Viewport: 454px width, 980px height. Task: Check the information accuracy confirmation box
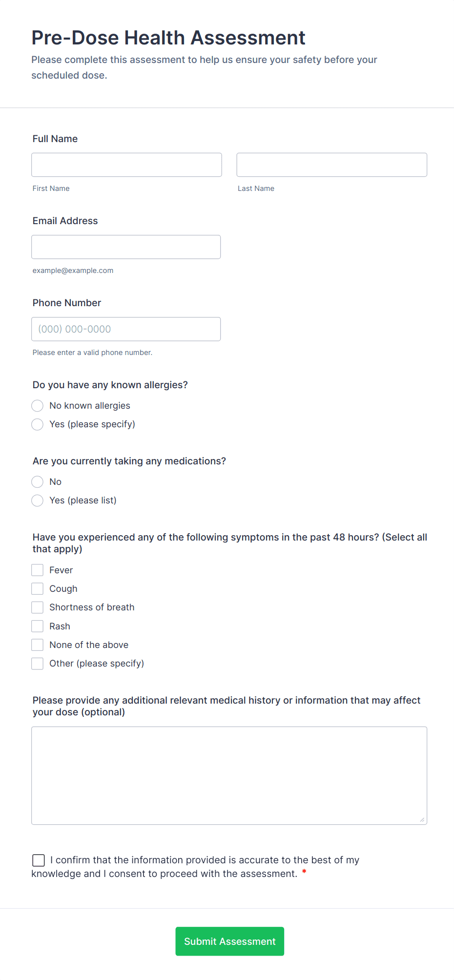coord(38,860)
